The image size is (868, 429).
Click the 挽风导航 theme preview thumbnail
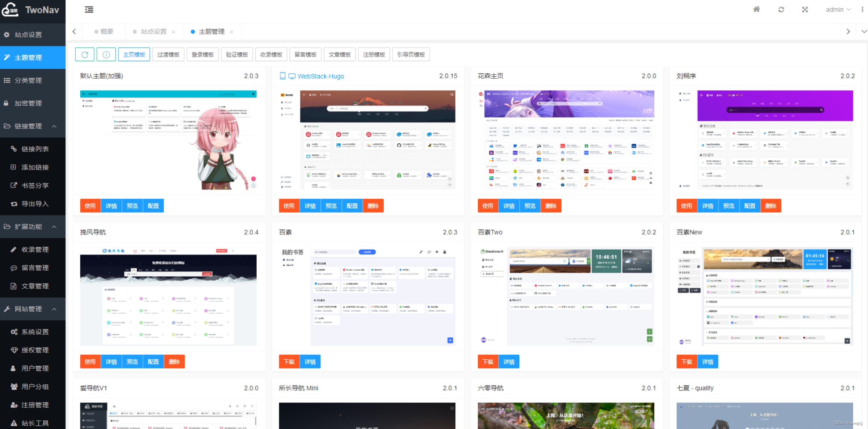pos(168,296)
